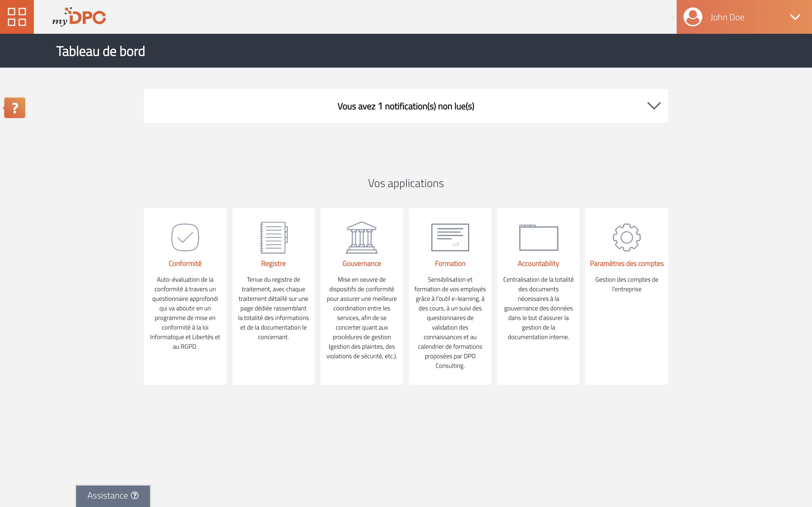The width and height of the screenshot is (812, 507).
Task: Toggle the help question mark button
Action: tap(15, 108)
